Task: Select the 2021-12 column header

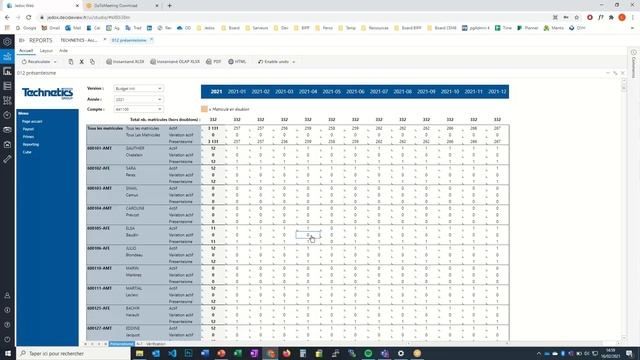Action: point(497,92)
